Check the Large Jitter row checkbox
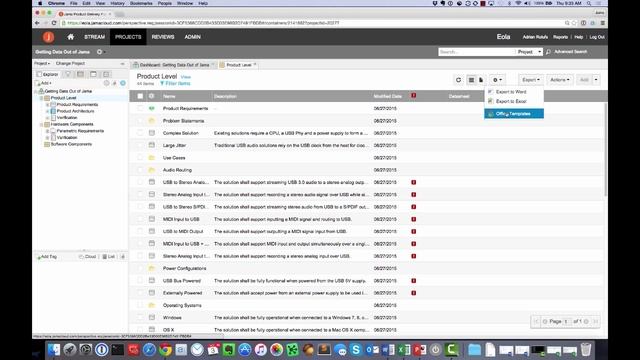Screen dimensions: 640x360 click(x=140, y=145)
